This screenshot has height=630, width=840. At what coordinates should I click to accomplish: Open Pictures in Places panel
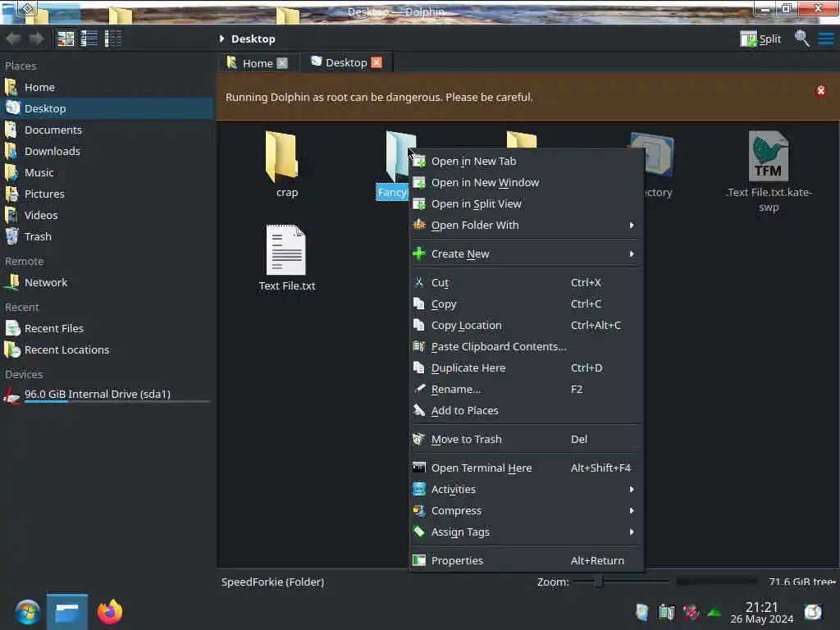click(107, 194)
